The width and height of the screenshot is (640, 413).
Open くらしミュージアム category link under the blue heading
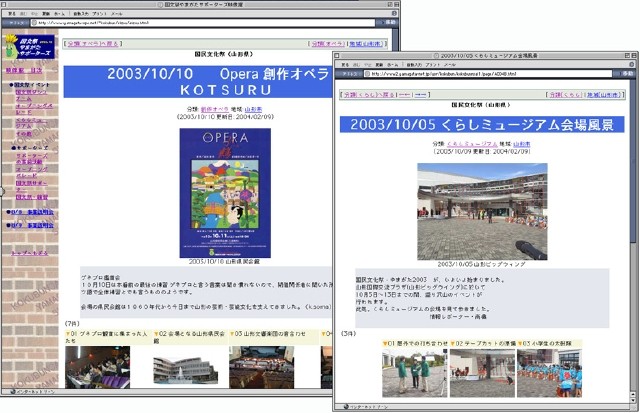click(472, 144)
